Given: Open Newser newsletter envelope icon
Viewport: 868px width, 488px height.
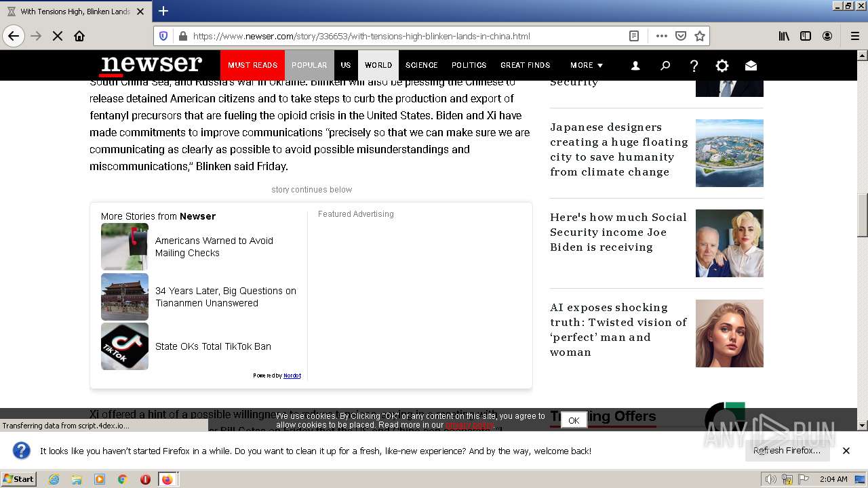Looking at the screenshot, I should [x=751, y=66].
